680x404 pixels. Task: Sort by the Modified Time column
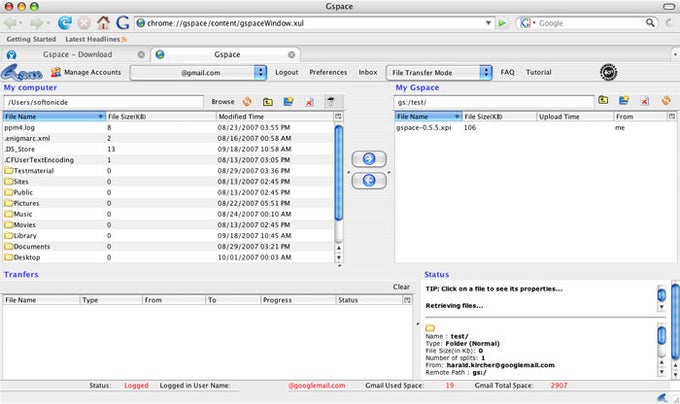[x=275, y=117]
